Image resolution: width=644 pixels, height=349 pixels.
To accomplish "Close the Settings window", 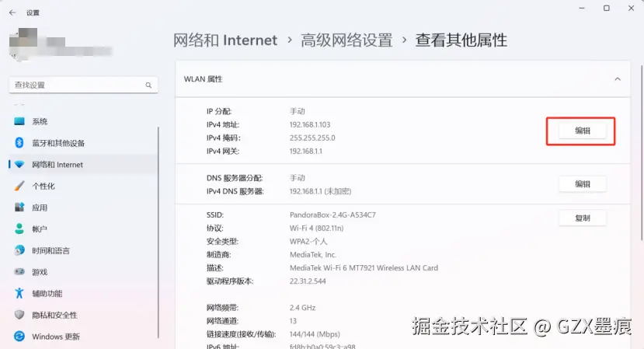I will pos(631,9).
